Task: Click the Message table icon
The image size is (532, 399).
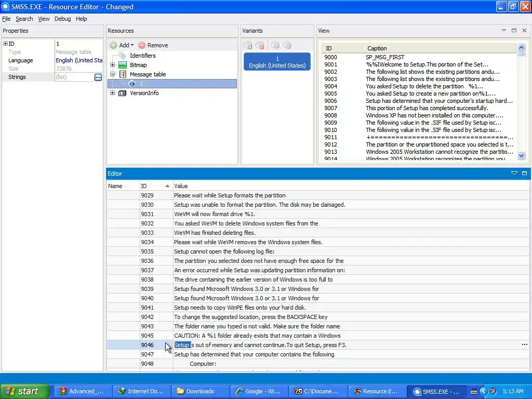Action: (123, 74)
